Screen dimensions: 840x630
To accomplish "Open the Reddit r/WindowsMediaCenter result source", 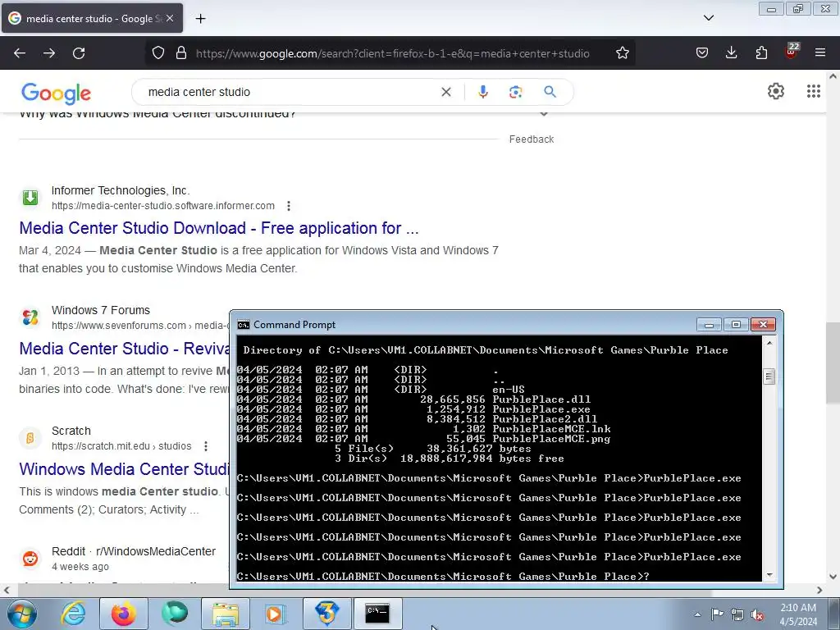I will click(x=134, y=551).
